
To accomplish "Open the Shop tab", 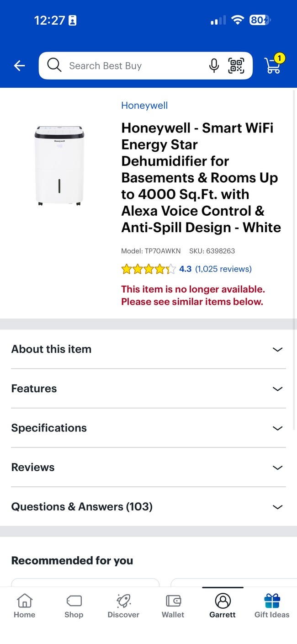I will coord(74,606).
